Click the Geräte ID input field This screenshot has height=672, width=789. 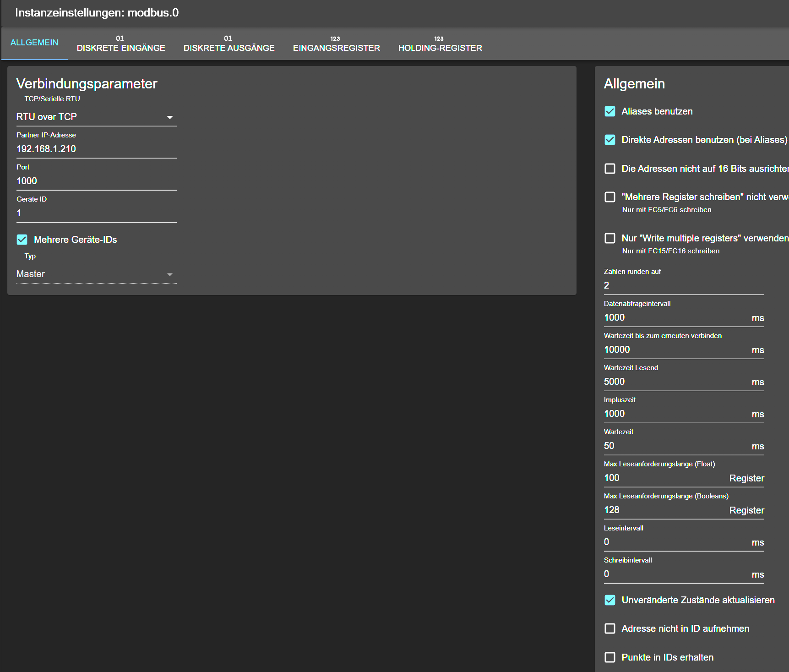pos(97,213)
